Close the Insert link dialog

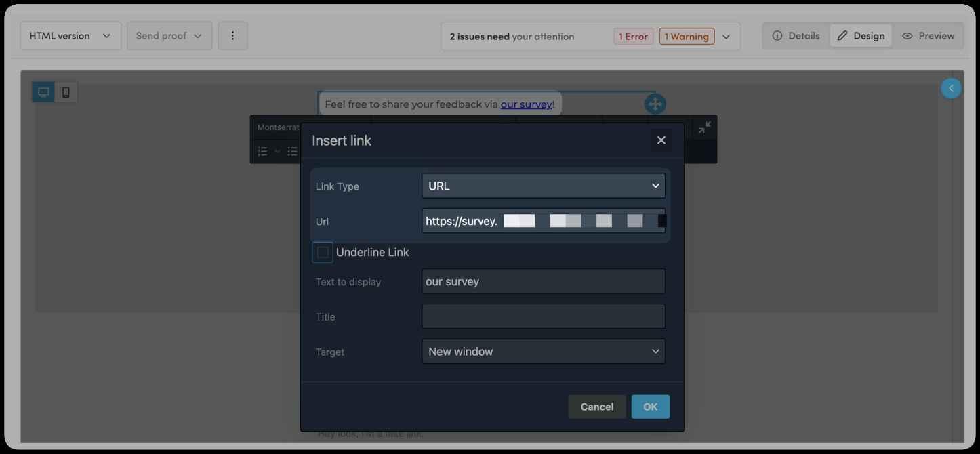click(661, 140)
